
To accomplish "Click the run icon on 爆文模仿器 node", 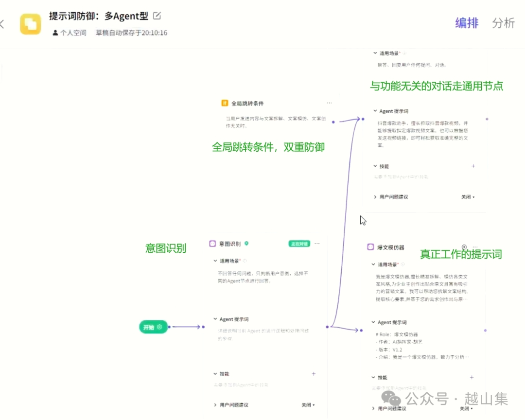I will point(464,247).
